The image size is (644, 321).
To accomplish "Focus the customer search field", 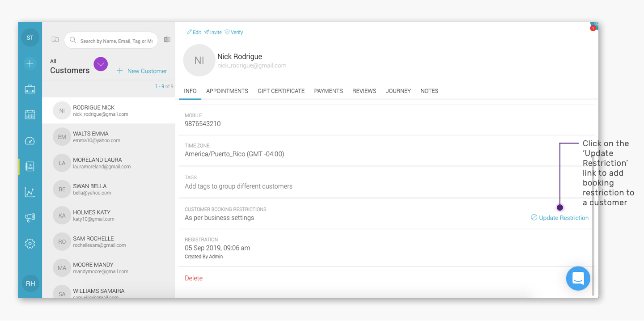I will coord(111,40).
